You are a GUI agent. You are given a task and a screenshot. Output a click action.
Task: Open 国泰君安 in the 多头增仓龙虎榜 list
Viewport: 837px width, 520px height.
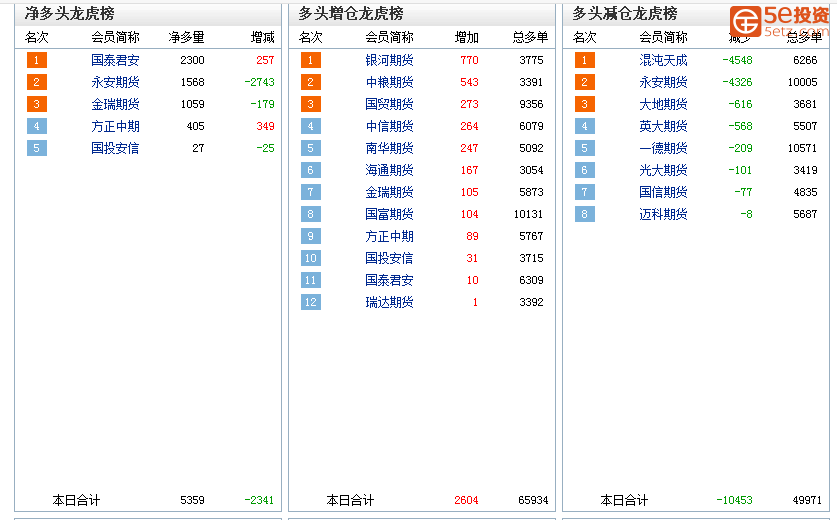click(389, 280)
